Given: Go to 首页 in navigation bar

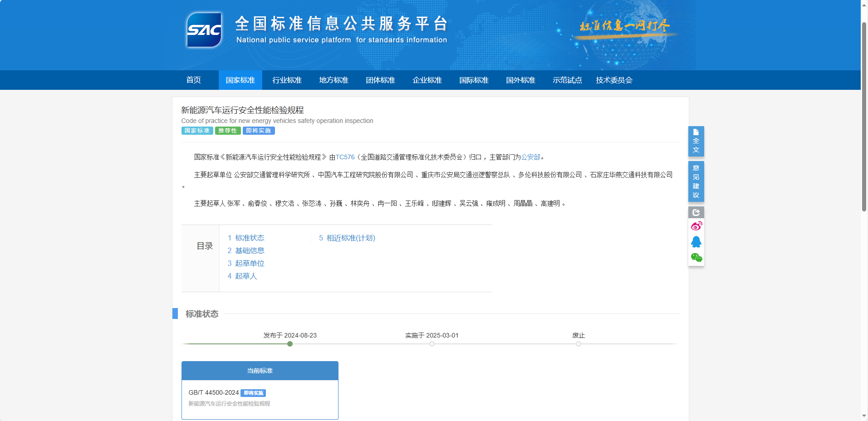Looking at the screenshot, I should pos(194,80).
